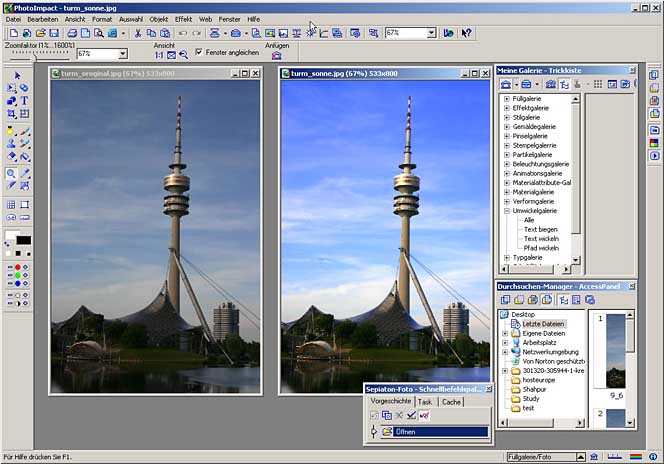The image size is (664, 464).
Task: Collapse the Umwickelgalerie tree node
Action: [507, 211]
